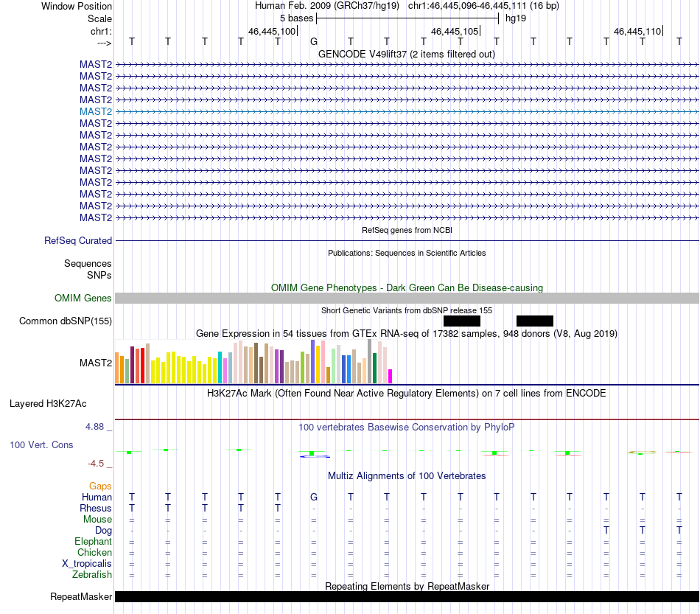Click the magenta bar ending the GTEx chart

click(390, 376)
